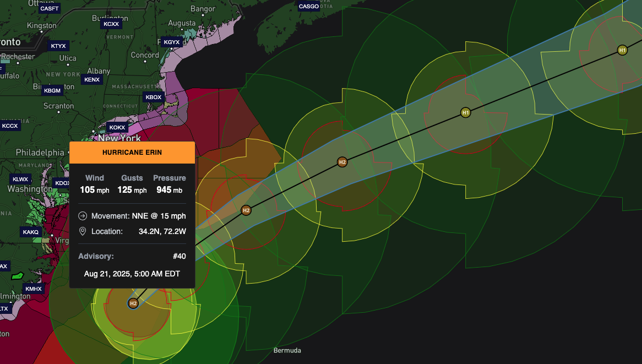Select the KOKX radar station
The image size is (642, 364).
point(117,127)
